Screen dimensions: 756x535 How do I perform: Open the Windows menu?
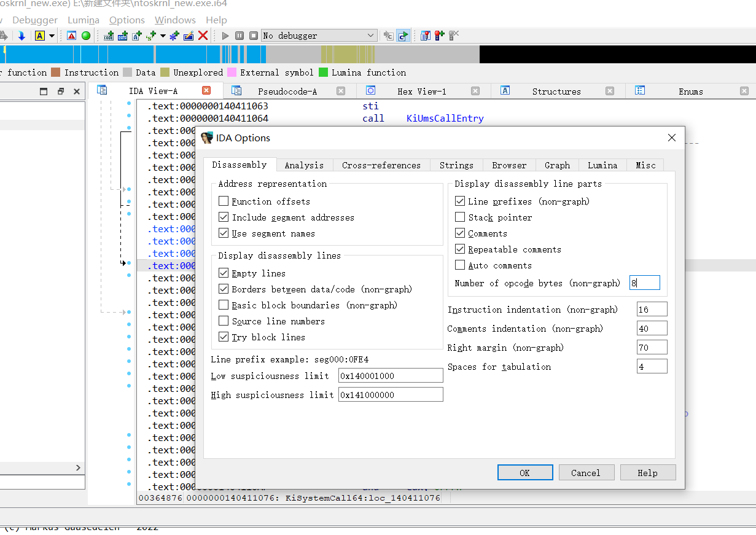pos(175,20)
